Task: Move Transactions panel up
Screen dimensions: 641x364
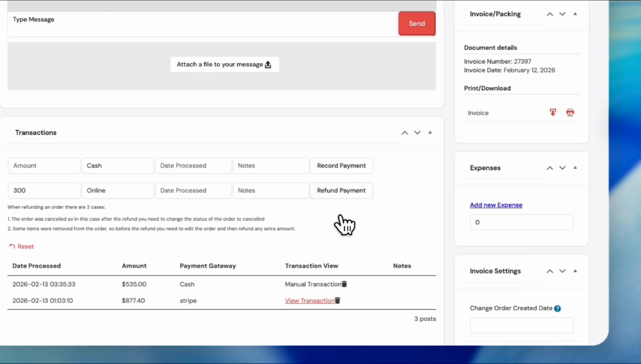Action: click(x=405, y=133)
